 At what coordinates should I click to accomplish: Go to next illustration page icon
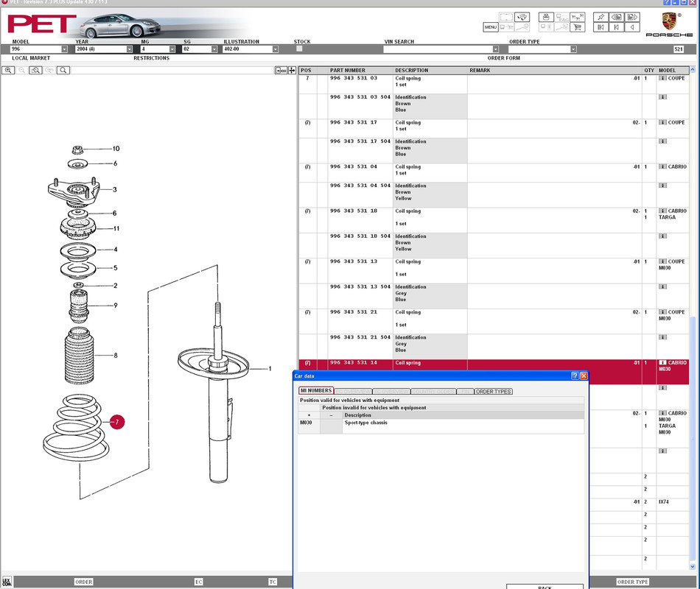click(x=632, y=17)
